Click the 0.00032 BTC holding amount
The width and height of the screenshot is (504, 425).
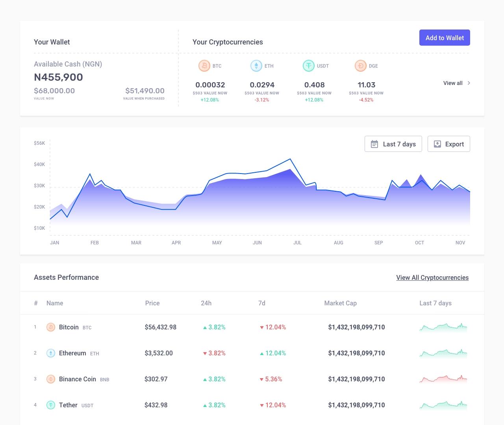point(210,85)
